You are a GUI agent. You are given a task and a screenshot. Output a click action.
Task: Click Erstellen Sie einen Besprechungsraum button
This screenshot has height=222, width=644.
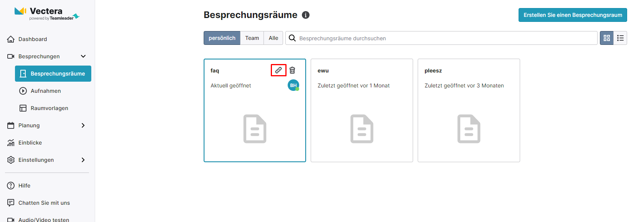tap(573, 15)
